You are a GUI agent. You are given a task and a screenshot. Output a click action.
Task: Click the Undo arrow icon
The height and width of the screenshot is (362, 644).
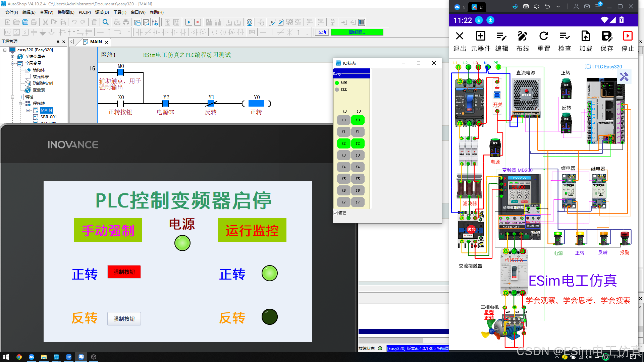(74, 22)
